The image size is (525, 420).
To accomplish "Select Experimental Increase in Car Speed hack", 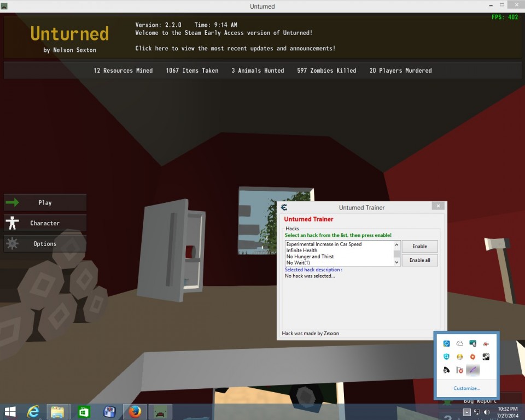I will [x=324, y=244].
